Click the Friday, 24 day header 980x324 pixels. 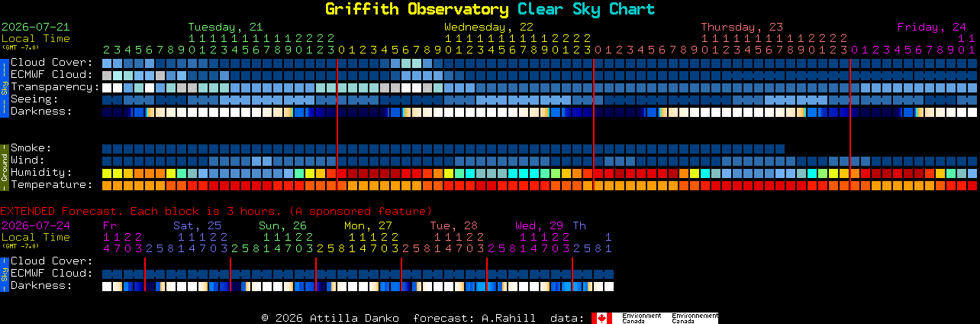(932, 27)
